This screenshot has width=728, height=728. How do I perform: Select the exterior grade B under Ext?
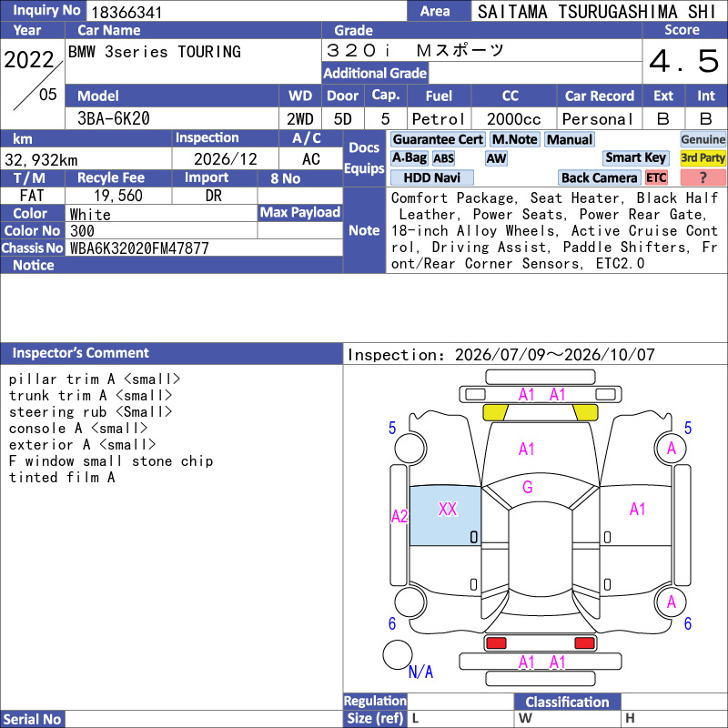(x=663, y=119)
